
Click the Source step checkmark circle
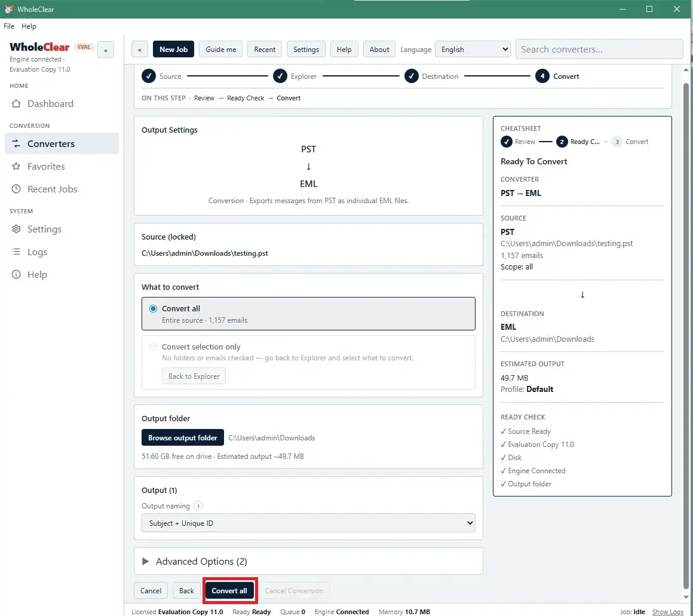click(x=149, y=76)
